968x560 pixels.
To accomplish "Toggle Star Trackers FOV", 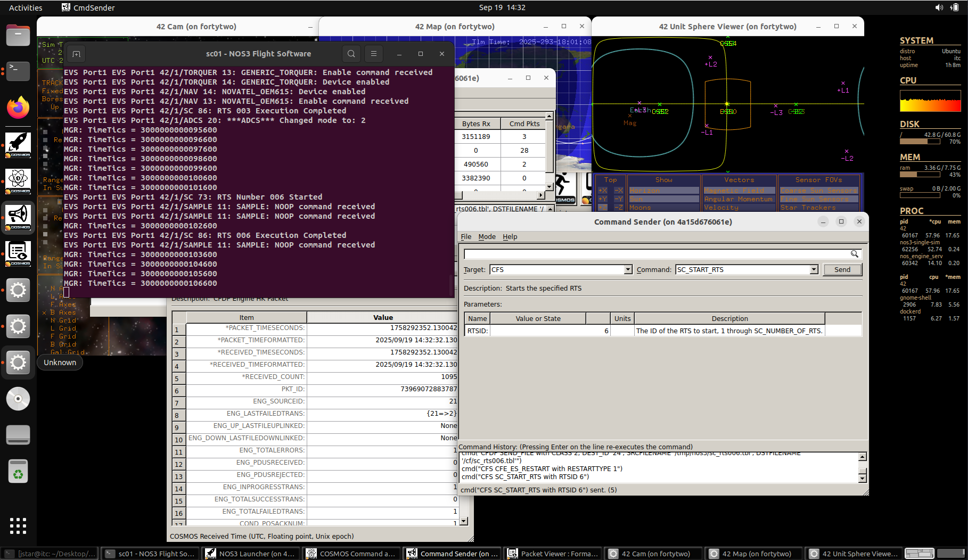I will click(x=818, y=208).
